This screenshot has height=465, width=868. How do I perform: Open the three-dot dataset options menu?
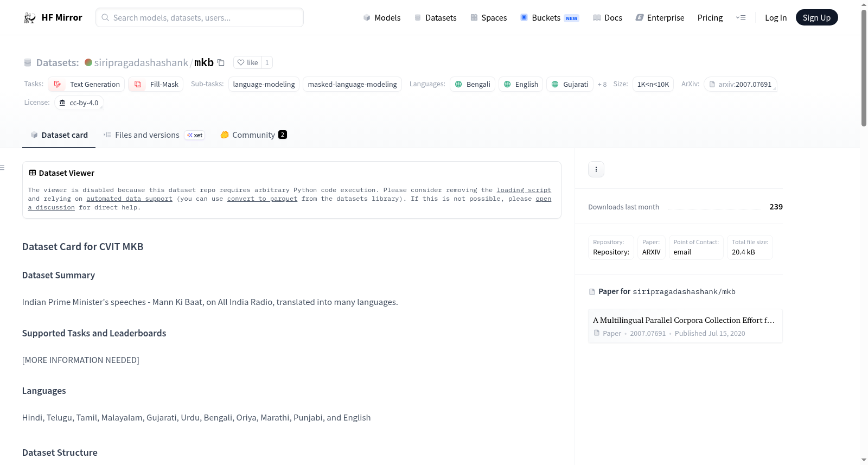[x=596, y=169]
